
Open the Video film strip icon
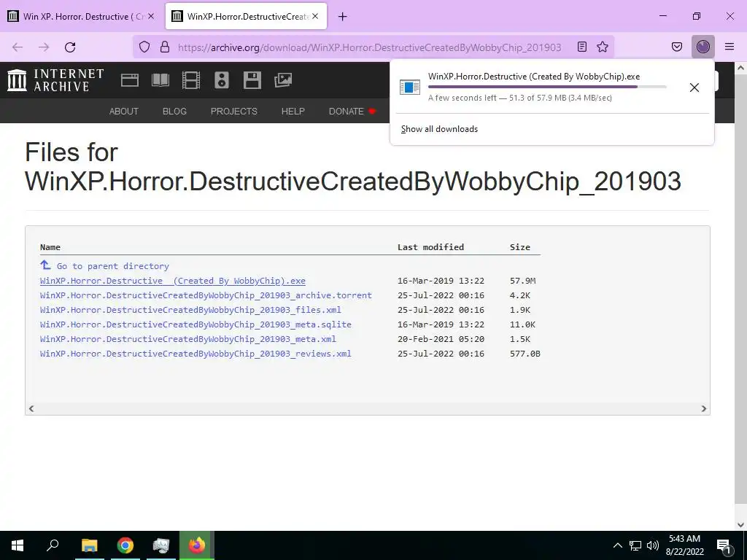(191, 80)
